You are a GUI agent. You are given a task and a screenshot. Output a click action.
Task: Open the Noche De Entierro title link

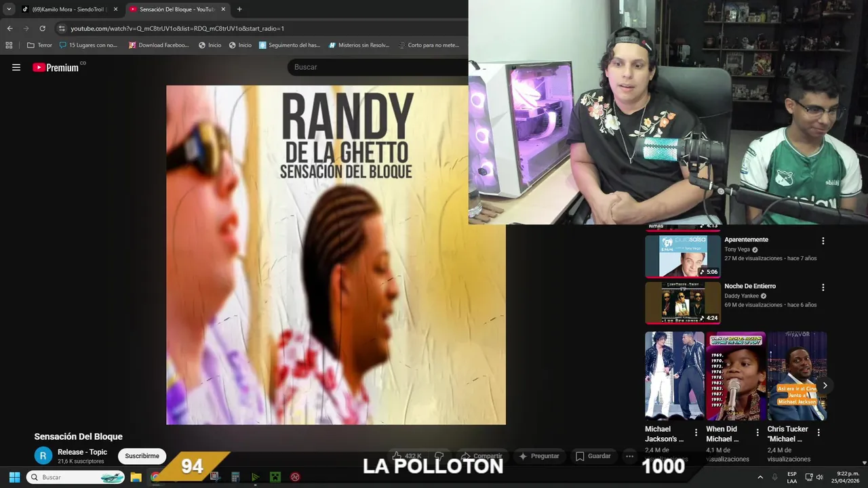(x=750, y=286)
